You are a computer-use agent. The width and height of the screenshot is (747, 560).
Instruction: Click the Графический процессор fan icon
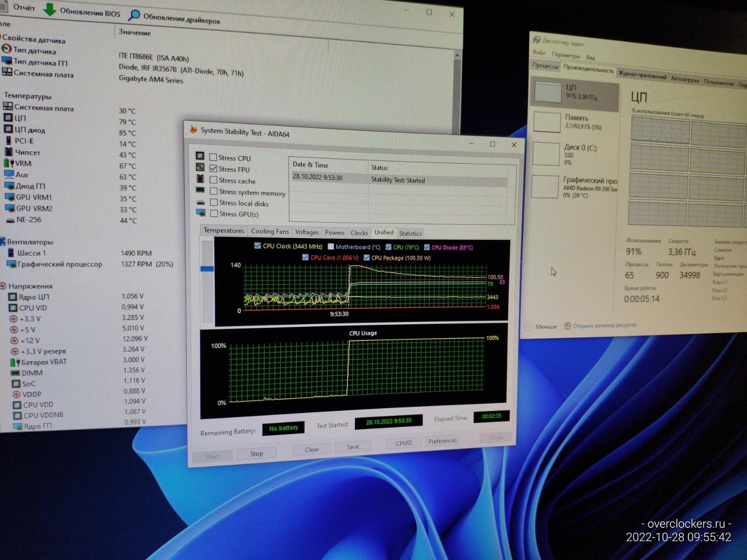coord(11,264)
